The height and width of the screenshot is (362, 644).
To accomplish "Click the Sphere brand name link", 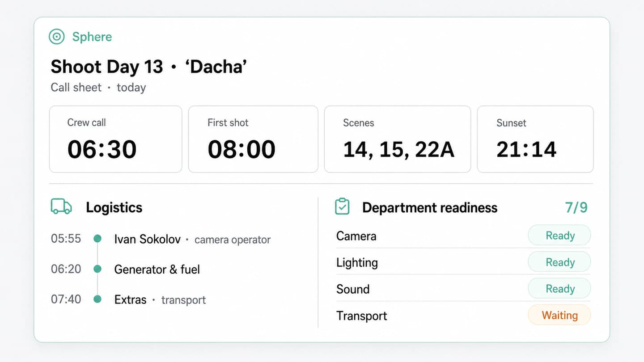I will tap(92, 37).
